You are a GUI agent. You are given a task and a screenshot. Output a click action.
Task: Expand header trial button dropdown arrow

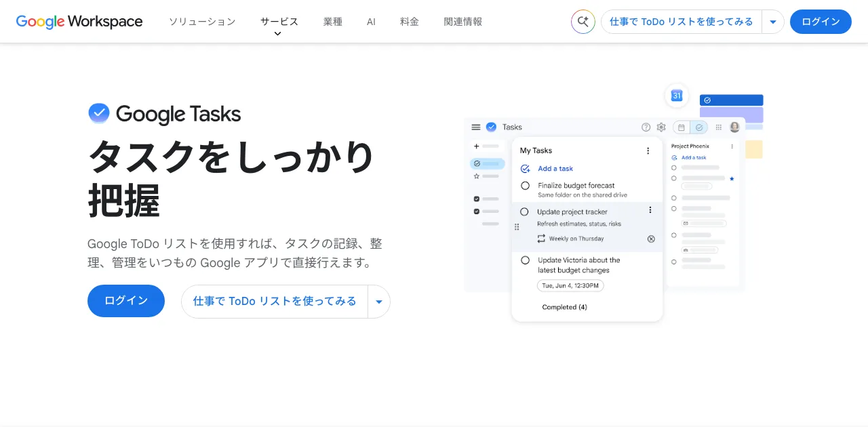click(773, 22)
